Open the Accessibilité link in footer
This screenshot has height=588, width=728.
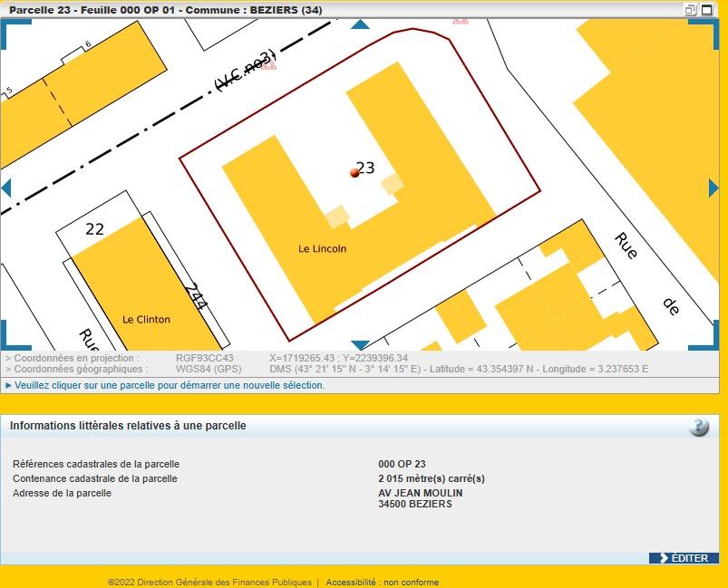coord(354,583)
